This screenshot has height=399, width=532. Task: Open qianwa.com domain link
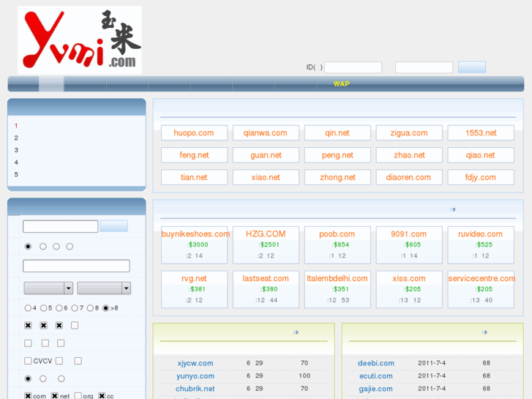tap(266, 133)
